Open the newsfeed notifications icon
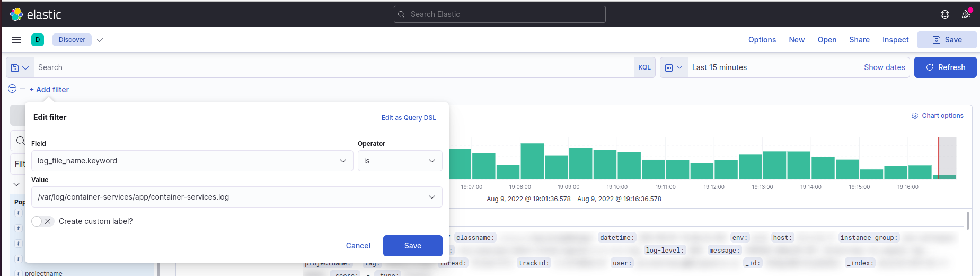This screenshot has width=980, height=276. pyautogui.click(x=966, y=14)
